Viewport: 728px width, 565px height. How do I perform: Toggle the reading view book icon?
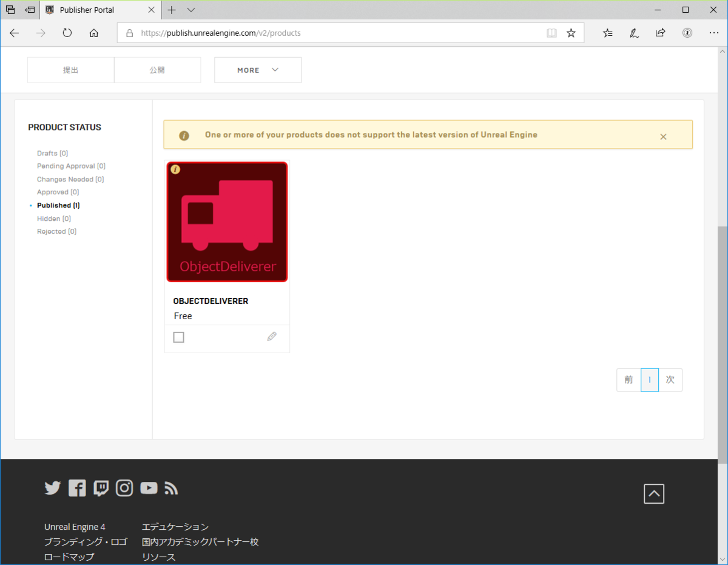pyautogui.click(x=551, y=33)
